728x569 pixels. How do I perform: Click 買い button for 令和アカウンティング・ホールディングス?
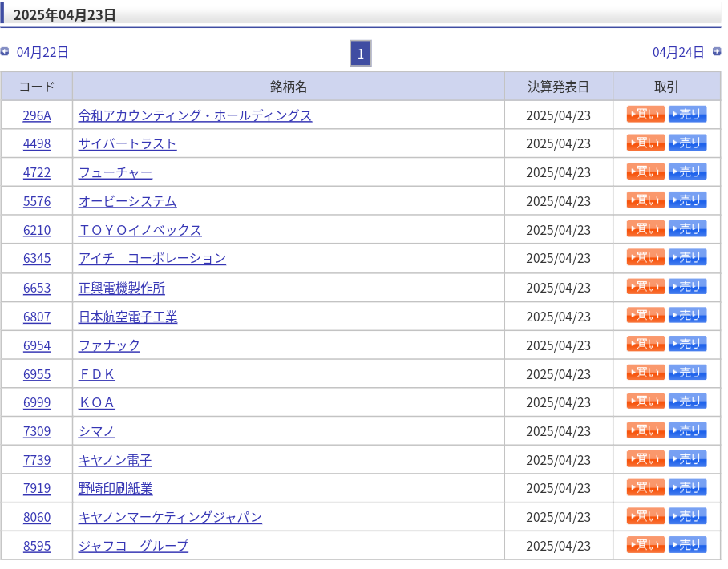[645, 114]
